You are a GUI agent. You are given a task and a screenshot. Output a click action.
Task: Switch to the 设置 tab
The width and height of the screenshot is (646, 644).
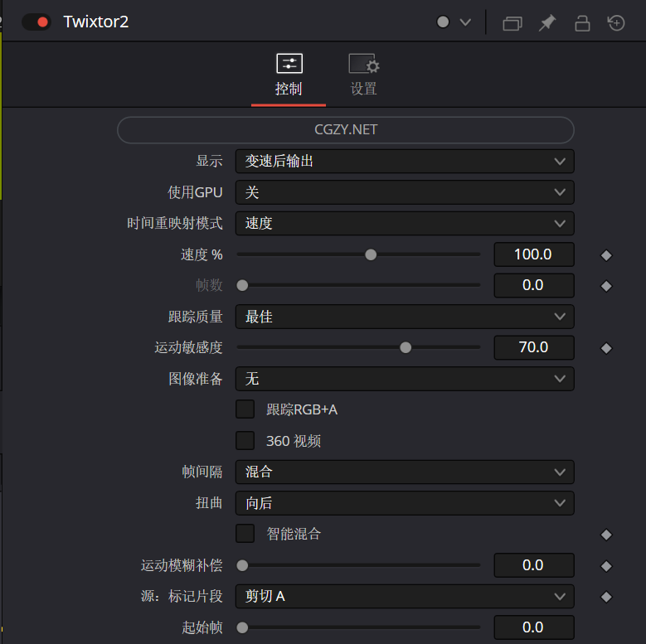364,75
